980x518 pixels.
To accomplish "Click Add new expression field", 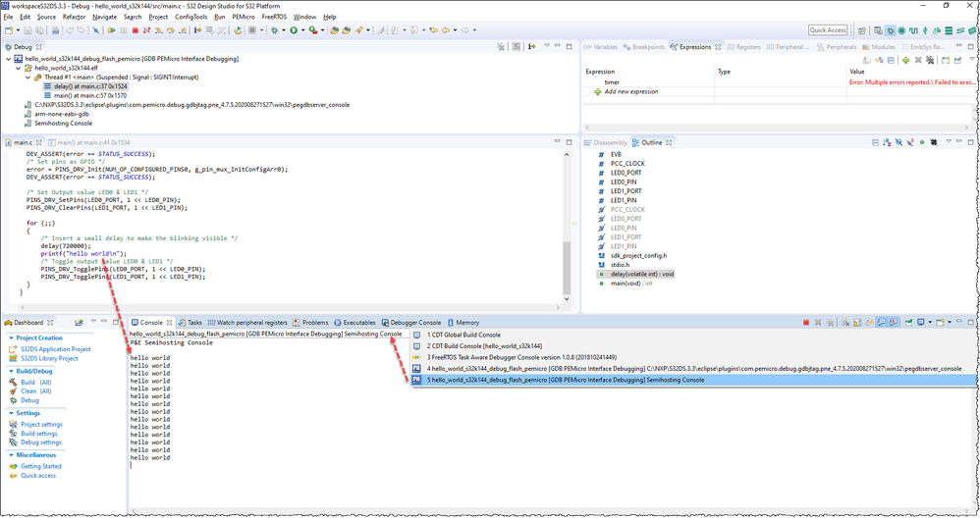I will (x=630, y=92).
